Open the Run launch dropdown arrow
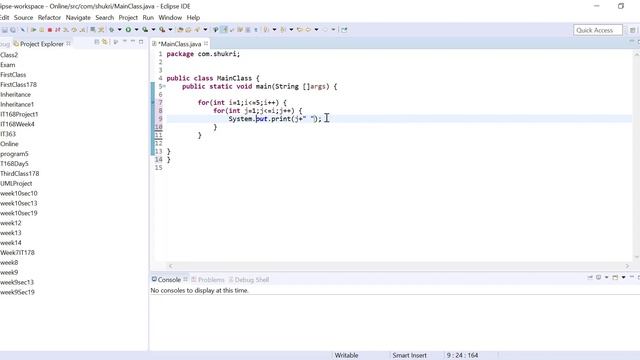This screenshot has width=640, height=360. [x=136, y=30]
